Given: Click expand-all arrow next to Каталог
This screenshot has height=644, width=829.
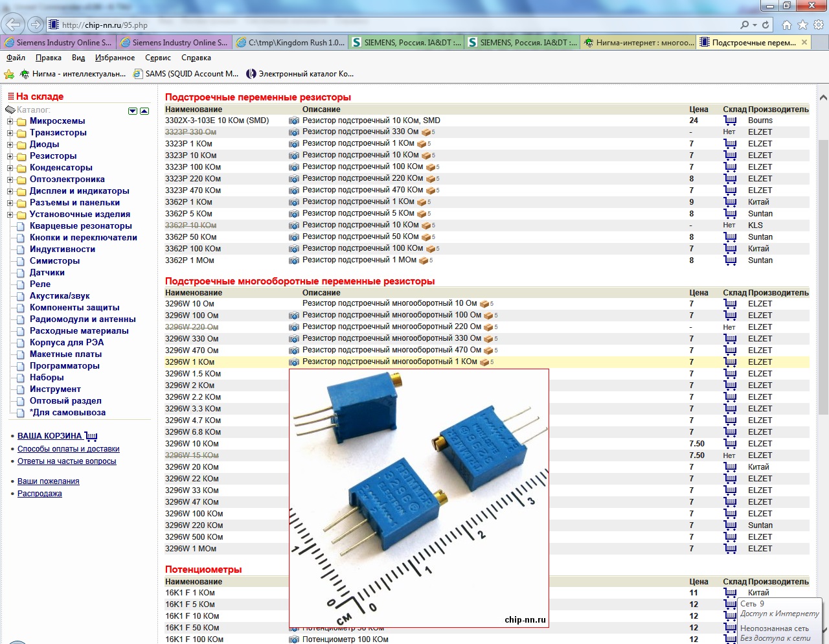Looking at the screenshot, I should point(133,111).
